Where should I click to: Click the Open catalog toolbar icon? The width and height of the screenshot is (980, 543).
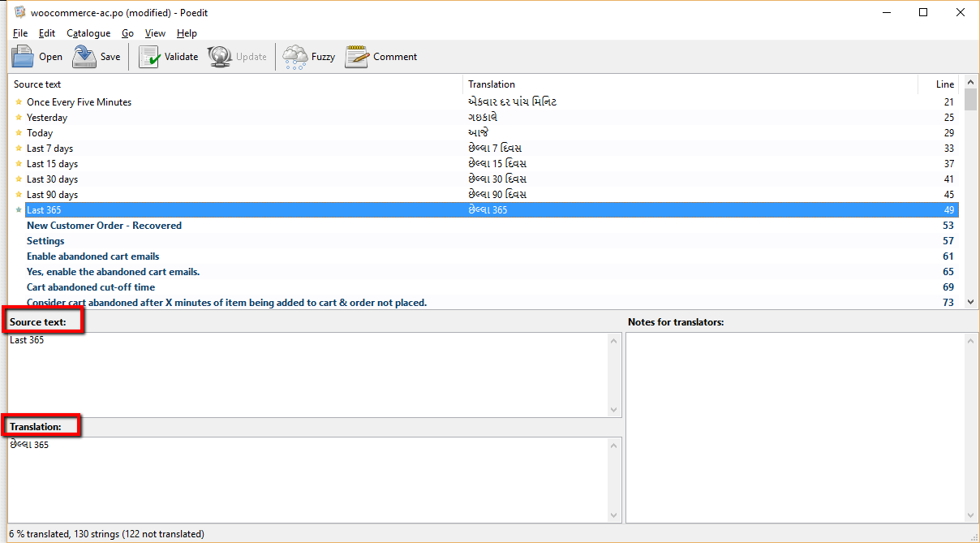click(x=23, y=57)
